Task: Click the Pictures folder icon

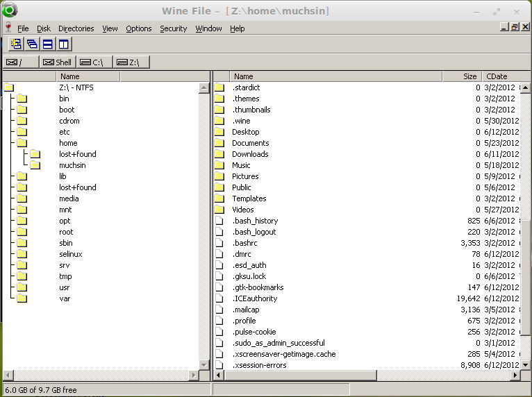Action: 219,176
